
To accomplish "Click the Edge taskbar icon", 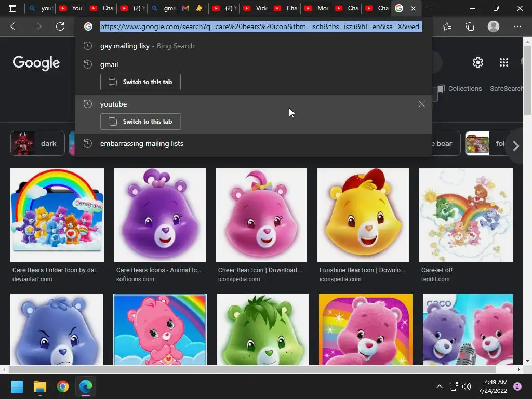I will (x=86, y=387).
